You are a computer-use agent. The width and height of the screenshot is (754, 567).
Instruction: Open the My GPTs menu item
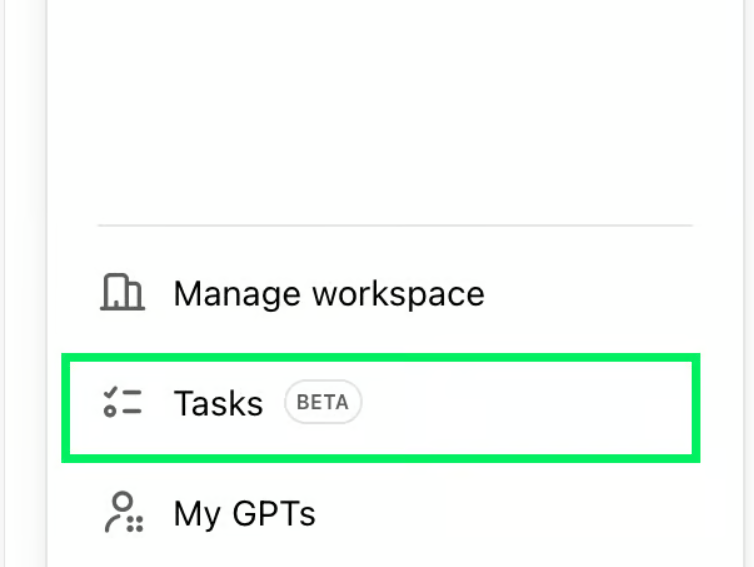[381, 513]
